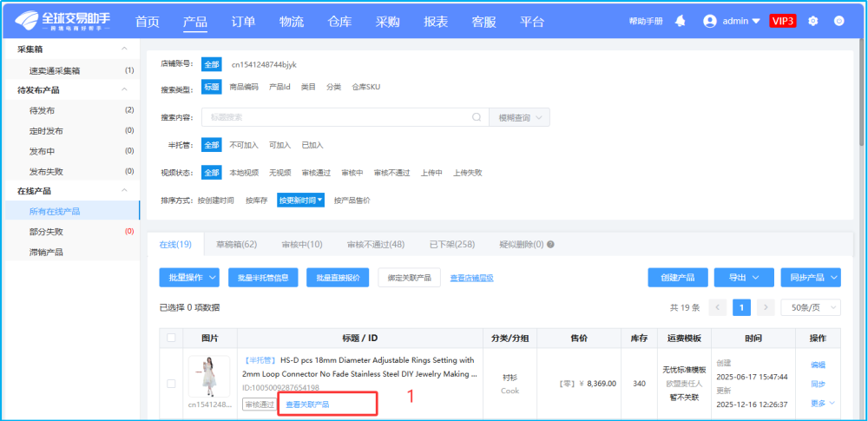Select 审核通过 video status
The height and width of the screenshot is (421, 868).
pos(316,172)
